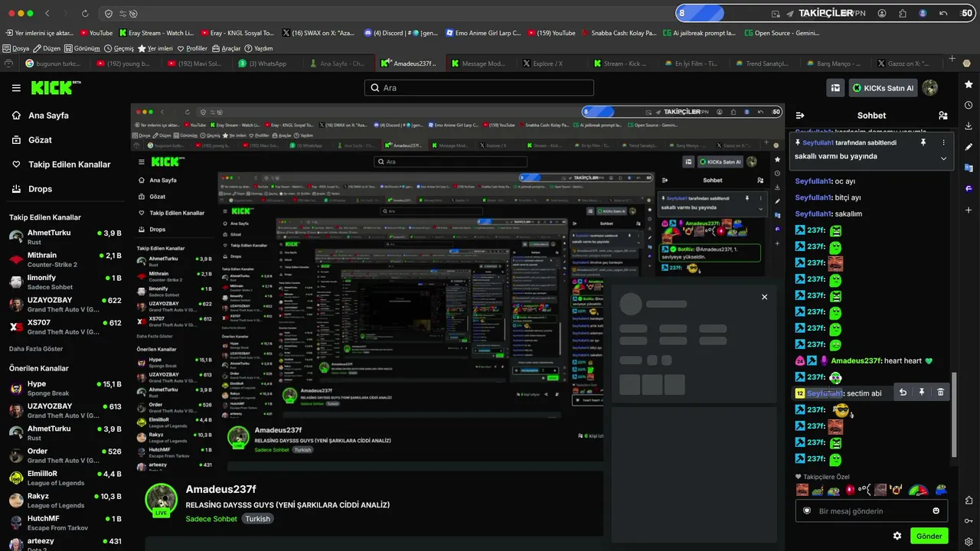Open chat settings gear
980x551 pixels.
coord(897,536)
